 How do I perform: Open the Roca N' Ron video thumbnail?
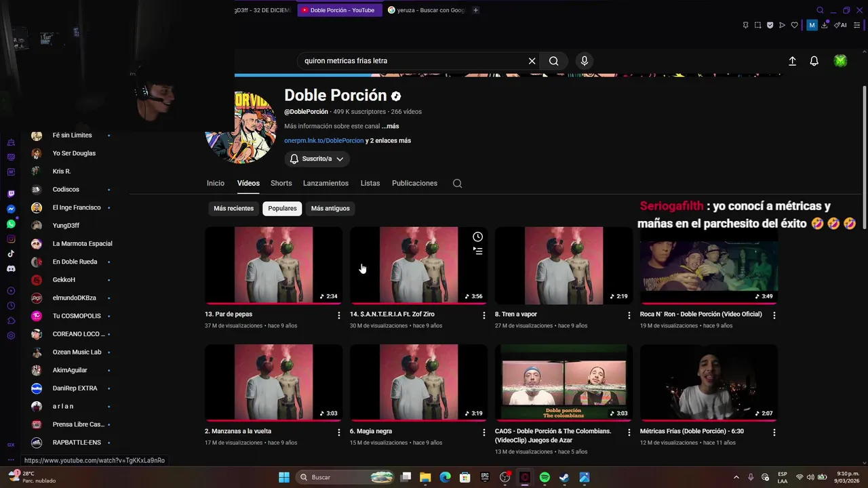coord(709,266)
